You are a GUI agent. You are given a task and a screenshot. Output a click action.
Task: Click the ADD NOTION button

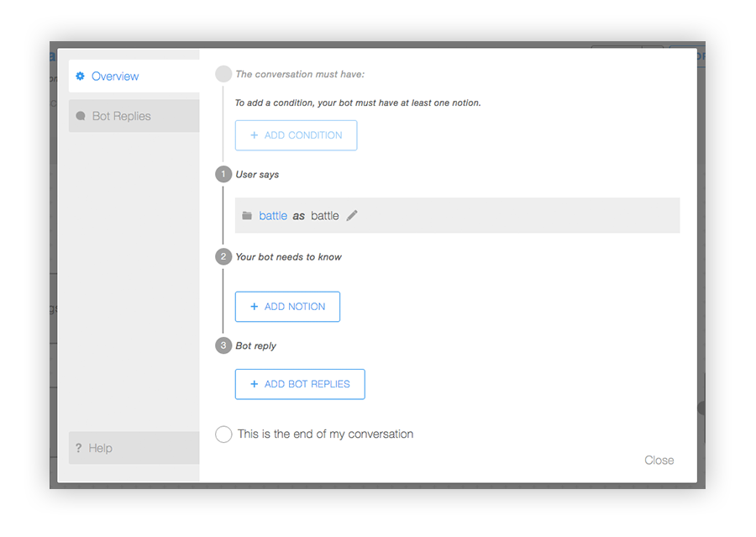click(x=287, y=306)
